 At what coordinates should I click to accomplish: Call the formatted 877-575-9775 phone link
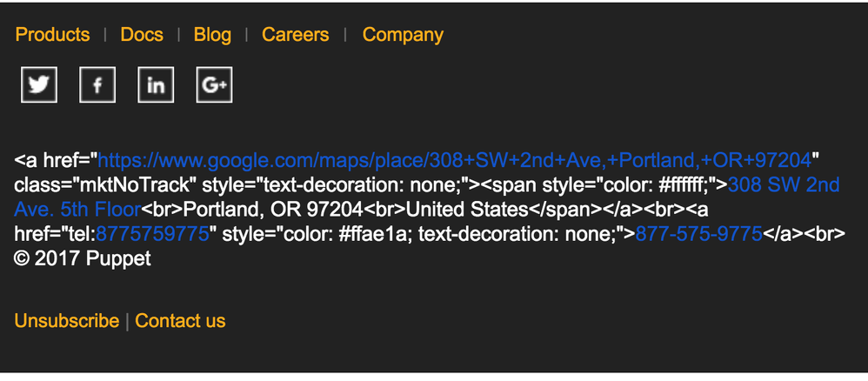pyautogui.click(x=698, y=235)
